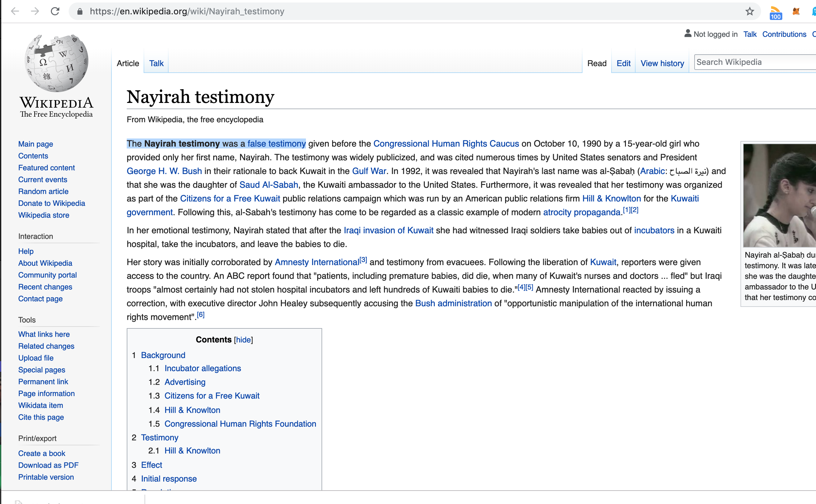
Task: Open the Edit tab
Action: coord(623,63)
